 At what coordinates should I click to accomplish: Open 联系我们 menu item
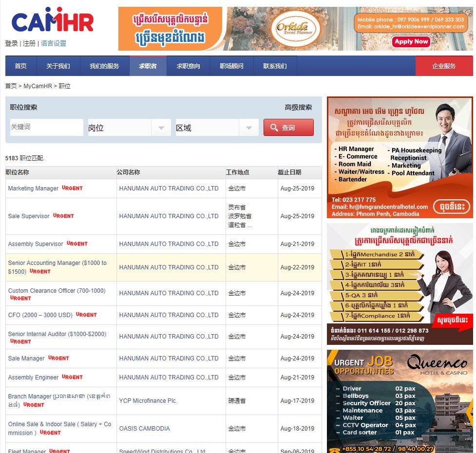pos(275,66)
